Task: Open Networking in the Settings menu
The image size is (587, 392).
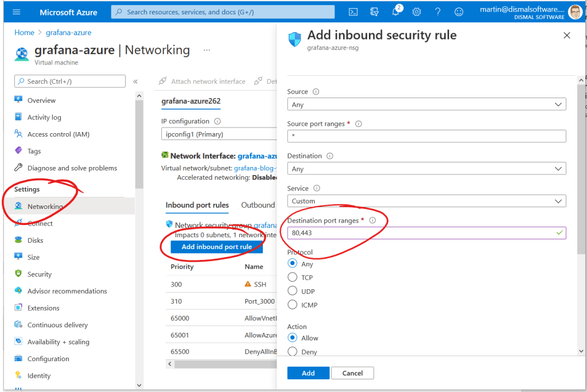Action: point(45,207)
